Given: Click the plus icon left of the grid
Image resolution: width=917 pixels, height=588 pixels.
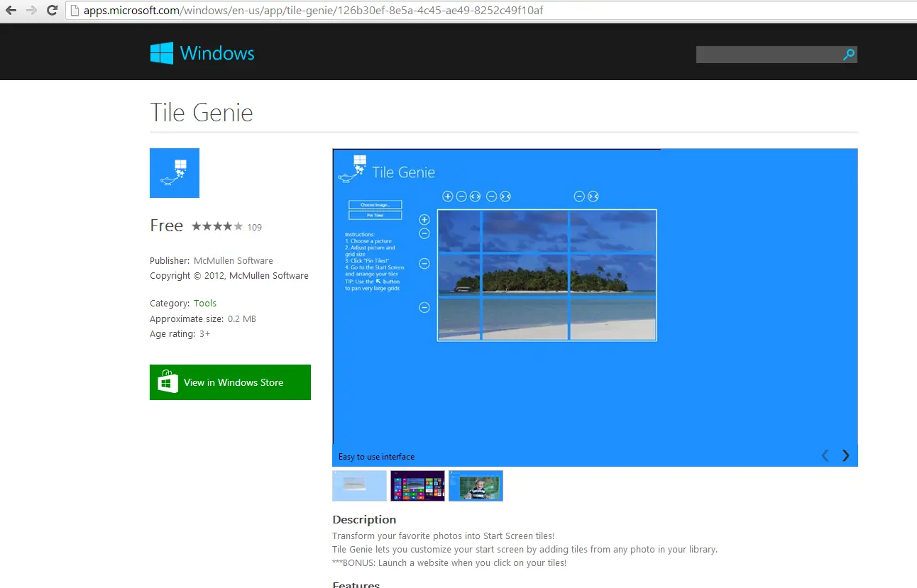Looking at the screenshot, I should click(424, 220).
